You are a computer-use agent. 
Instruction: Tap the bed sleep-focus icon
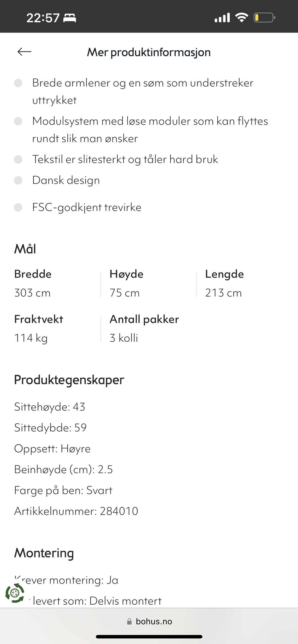[x=70, y=18]
